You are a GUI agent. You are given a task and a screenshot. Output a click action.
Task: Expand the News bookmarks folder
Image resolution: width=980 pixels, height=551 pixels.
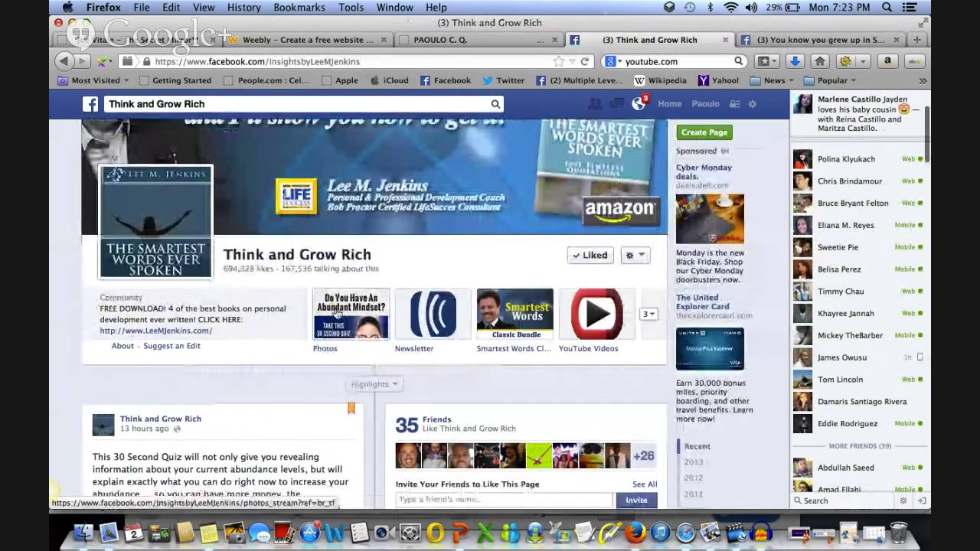(x=772, y=80)
